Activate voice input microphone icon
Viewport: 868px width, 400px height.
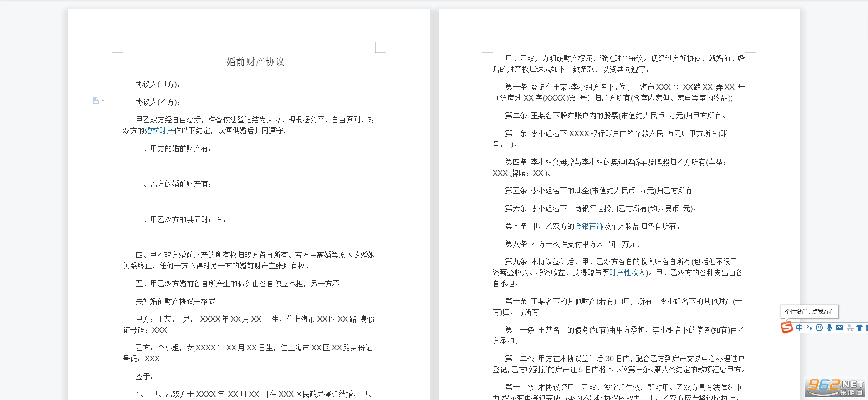(x=829, y=328)
